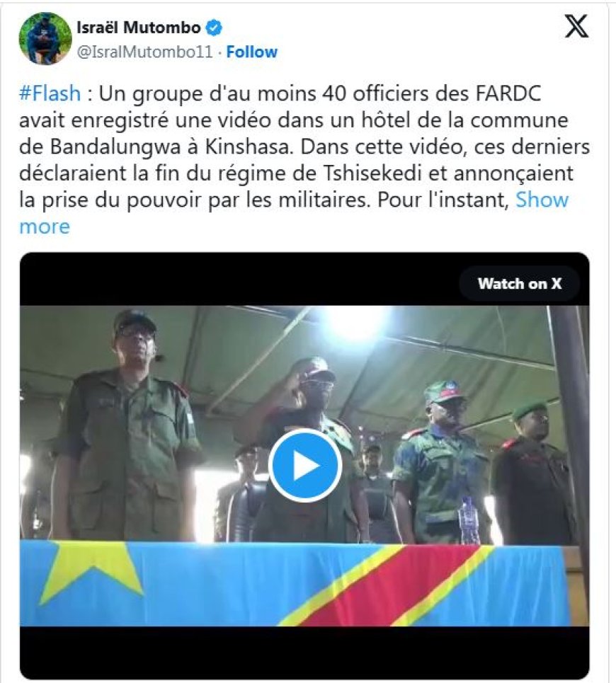This screenshot has height=683, width=616.
Task: Open Israël Mutombo's profile avatar
Action: [x=45, y=38]
